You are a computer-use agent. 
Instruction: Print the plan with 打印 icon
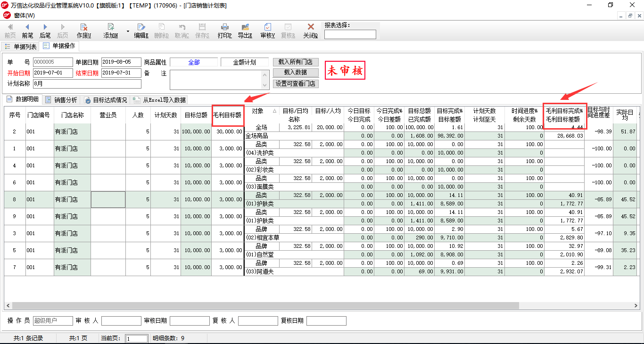point(225,31)
